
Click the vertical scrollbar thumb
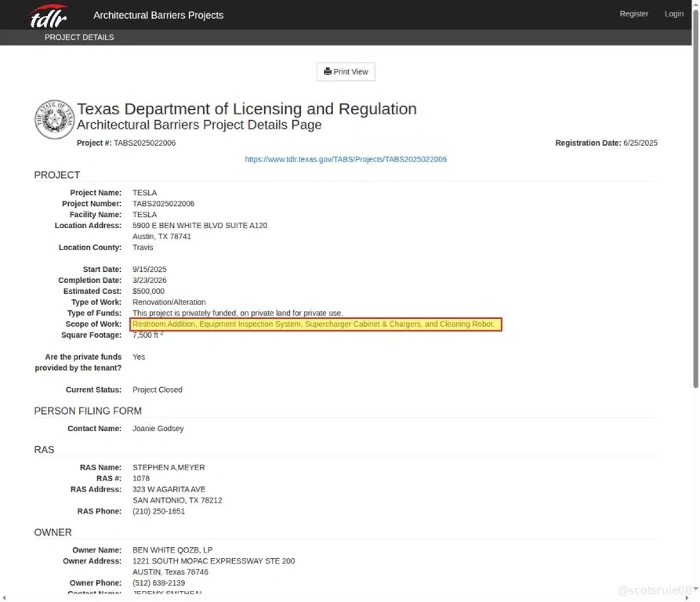click(x=695, y=198)
